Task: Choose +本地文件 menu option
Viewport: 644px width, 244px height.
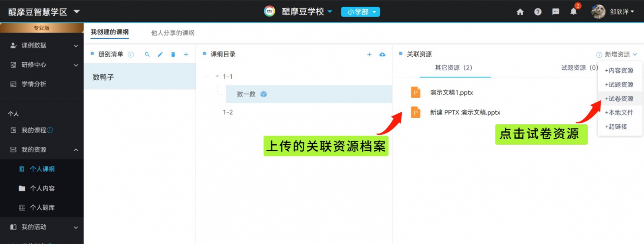Action: tap(619, 113)
